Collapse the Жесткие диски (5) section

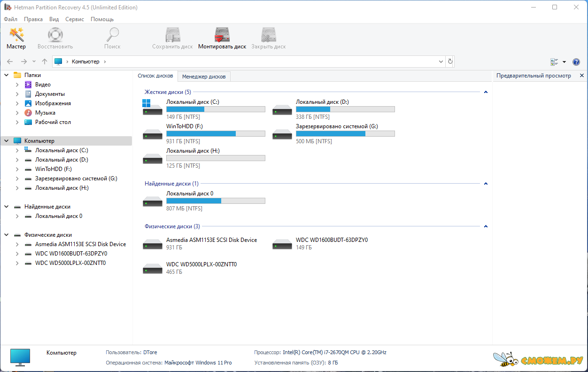coord(486,92)
